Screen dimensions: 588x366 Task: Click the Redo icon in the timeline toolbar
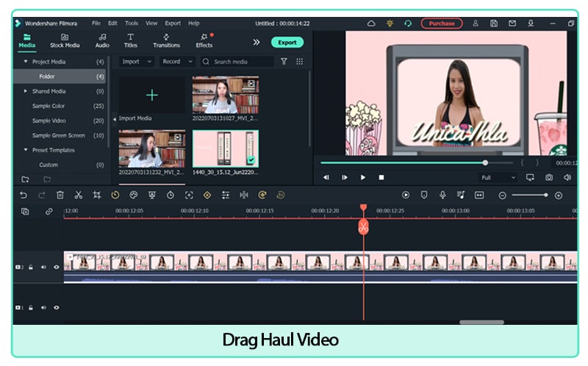(42, 195)
